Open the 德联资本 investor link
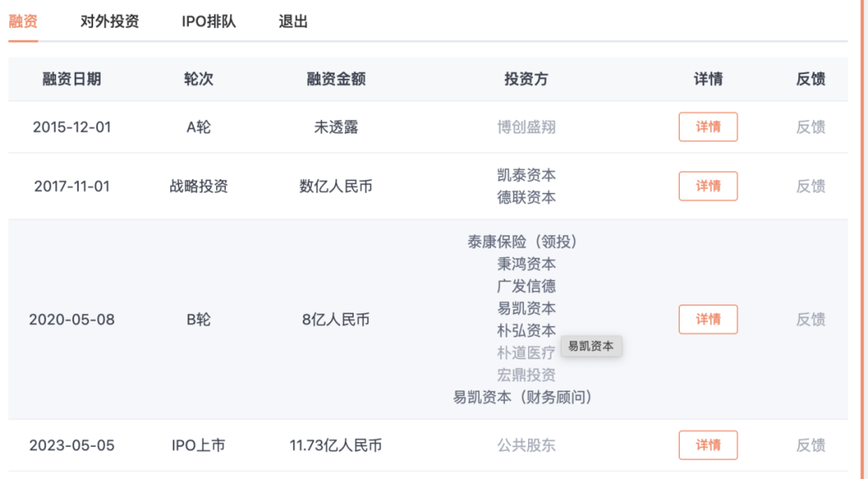The width and height of the screenshot is (868, 479). coord(526,198)
